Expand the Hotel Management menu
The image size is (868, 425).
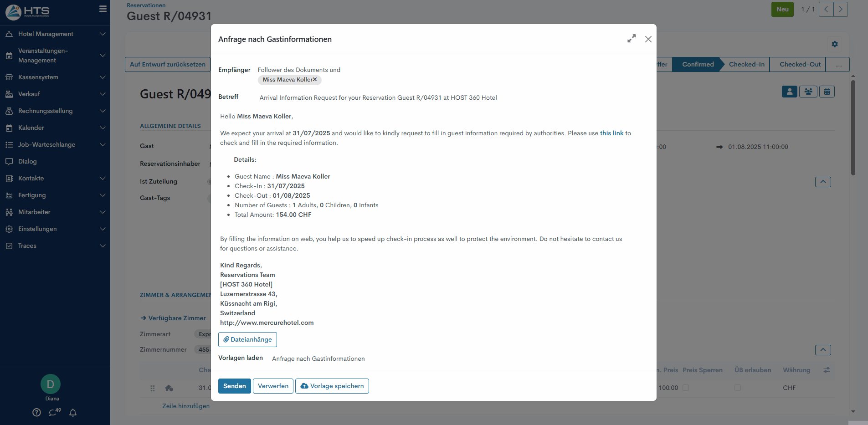click(55, 34)
